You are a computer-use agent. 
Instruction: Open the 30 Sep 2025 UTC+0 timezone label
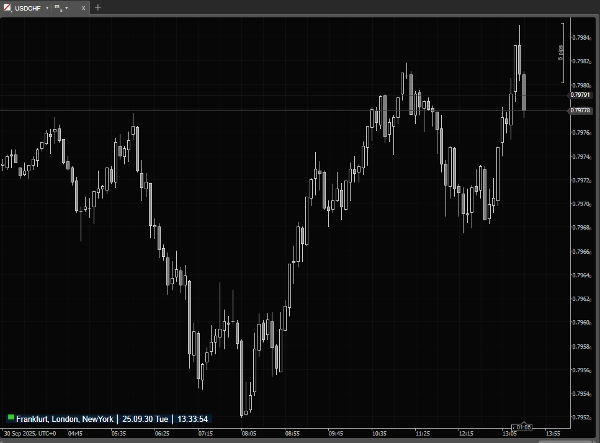tap(28, 434)
